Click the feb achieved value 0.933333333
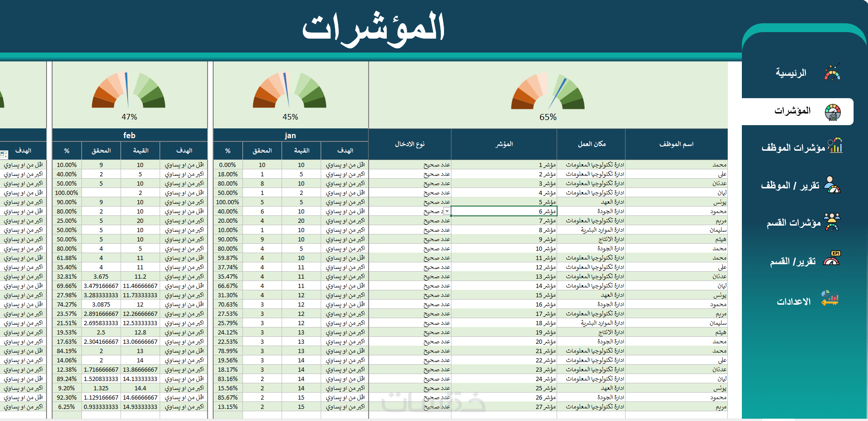This screenshot has width=868, height=421. tap(101, 407)
